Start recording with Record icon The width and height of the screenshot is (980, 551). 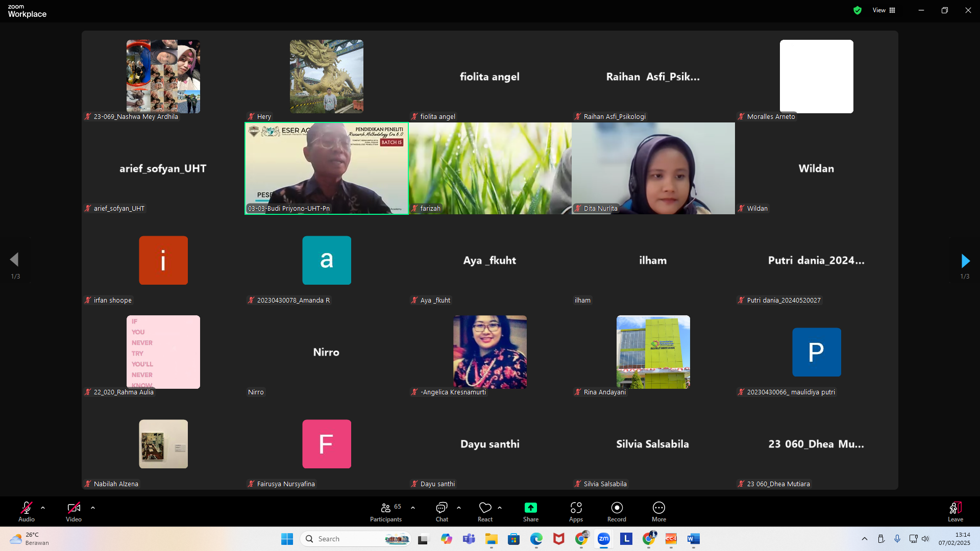pos(617,508)
